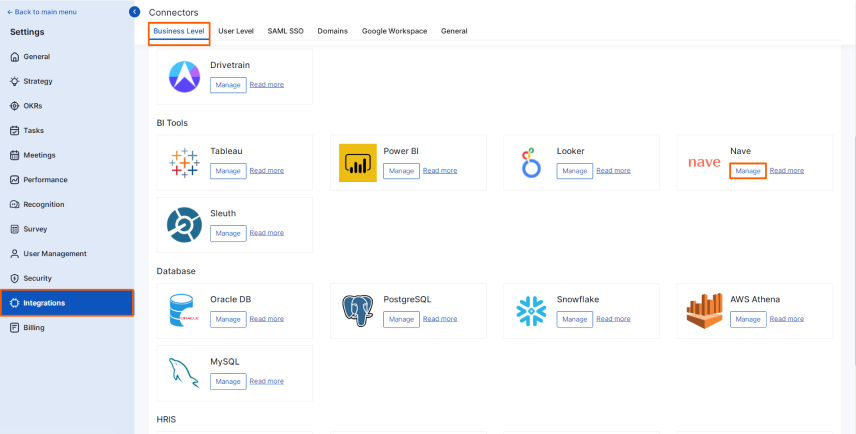Viewport: 856px width, 434px height.
Task: Click the User Management person icon
Action: (x=15, y=254)
